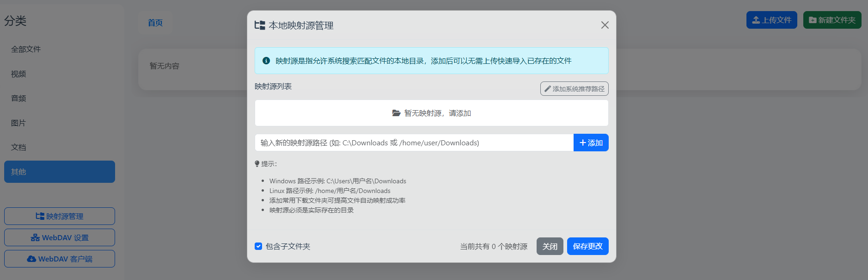Close the 本地映射源管理 dialog with X

pyautogui.click(x=605, y=25)
